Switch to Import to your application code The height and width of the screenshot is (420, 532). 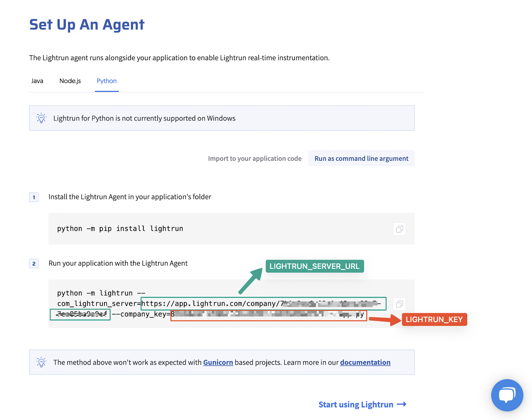pos(255,158)
